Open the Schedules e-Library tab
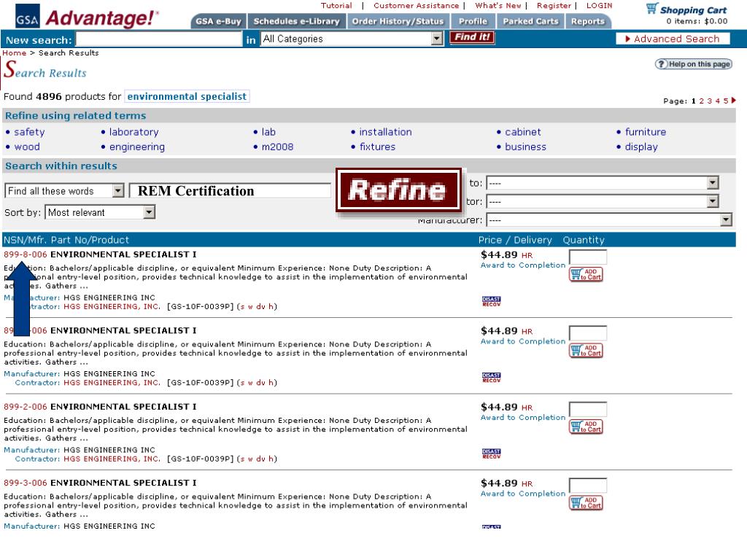Screen dimensions: 747x560 [x=296, y=21]
